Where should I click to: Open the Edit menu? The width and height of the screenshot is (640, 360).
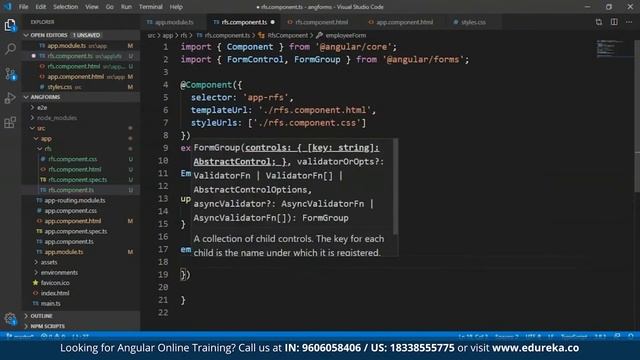click(40, 7)
